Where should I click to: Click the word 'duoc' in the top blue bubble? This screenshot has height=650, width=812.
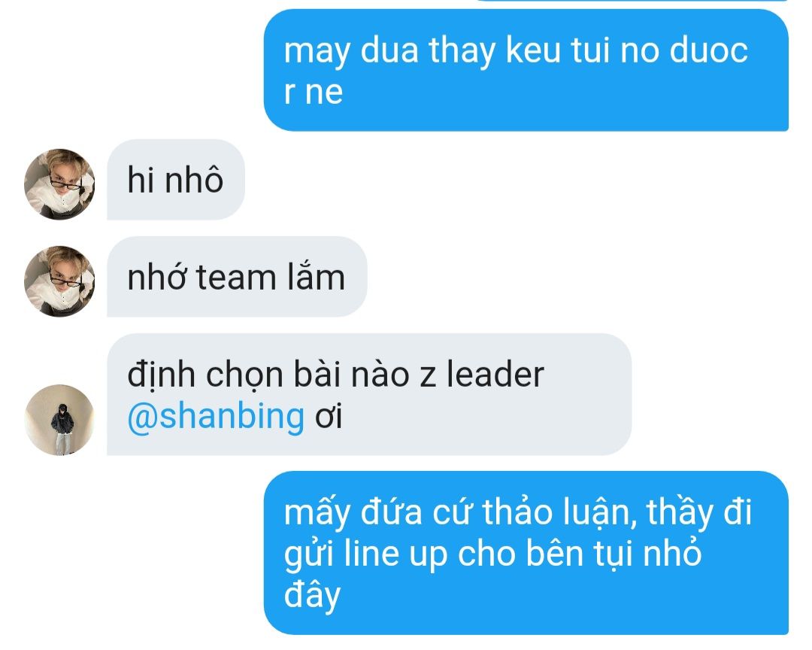click(708, 51)
